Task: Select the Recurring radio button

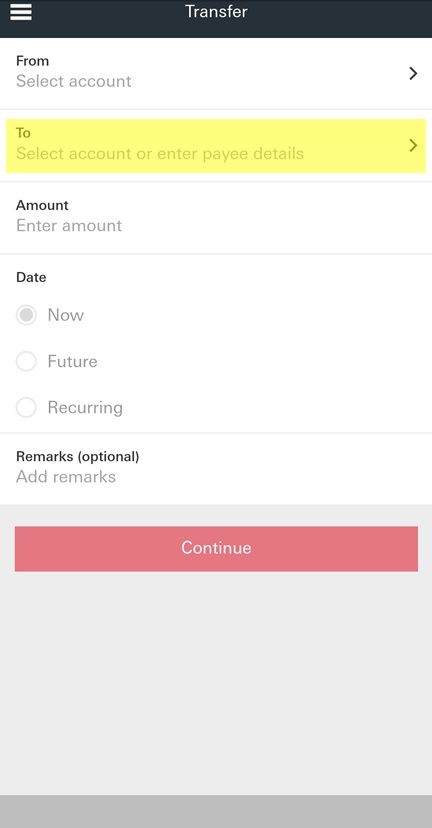Action: 26,408
